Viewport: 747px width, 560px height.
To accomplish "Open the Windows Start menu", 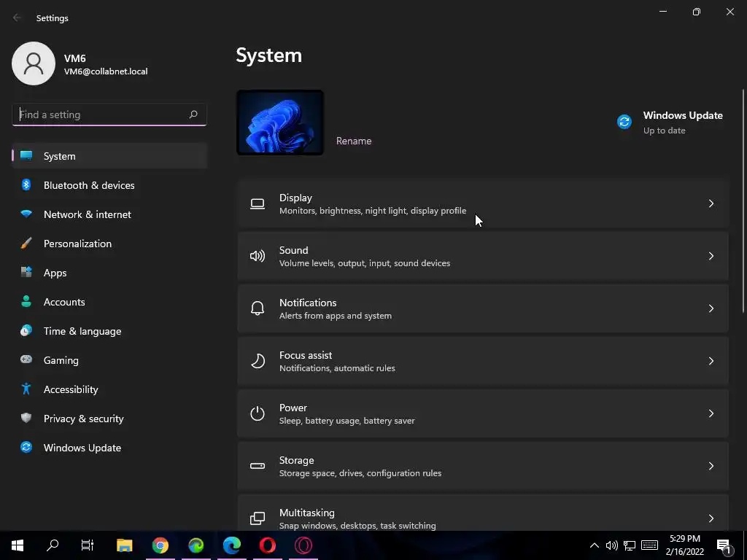I will 18,545.
